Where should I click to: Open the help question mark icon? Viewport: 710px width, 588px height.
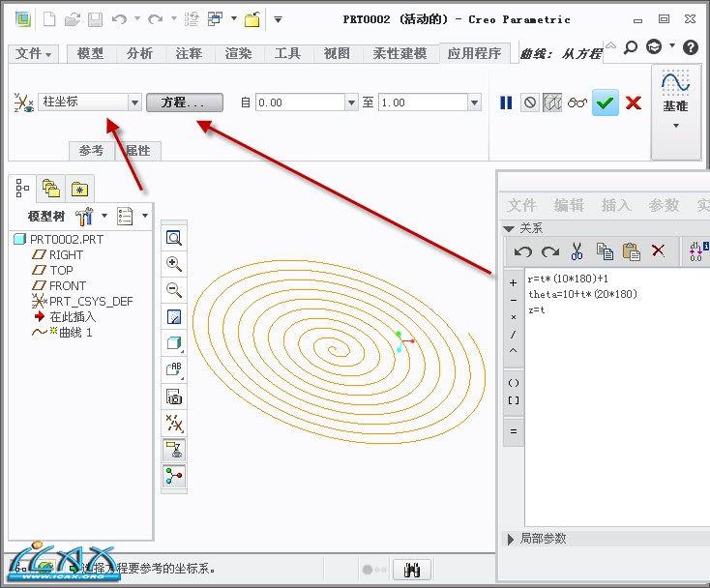coord(691,47)
